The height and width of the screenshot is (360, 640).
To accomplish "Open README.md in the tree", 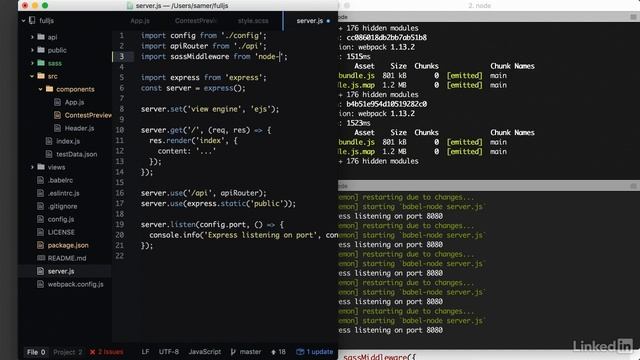I will [67, 258].
